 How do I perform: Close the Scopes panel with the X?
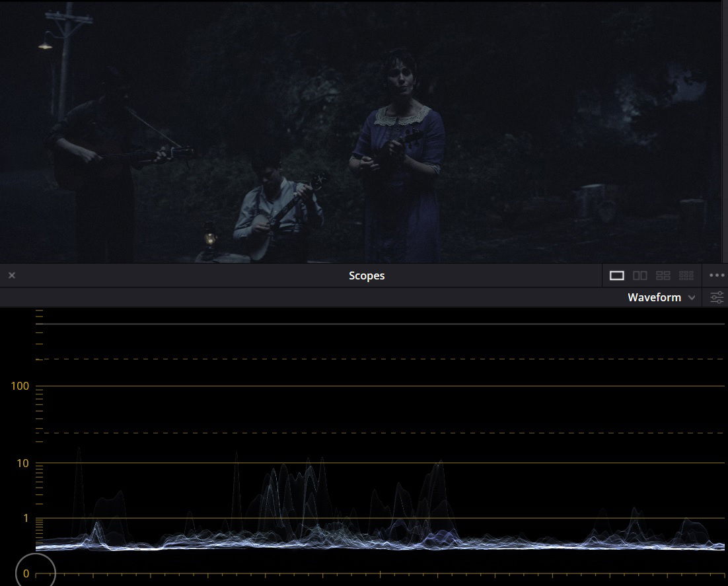click(x=12, y=275)
